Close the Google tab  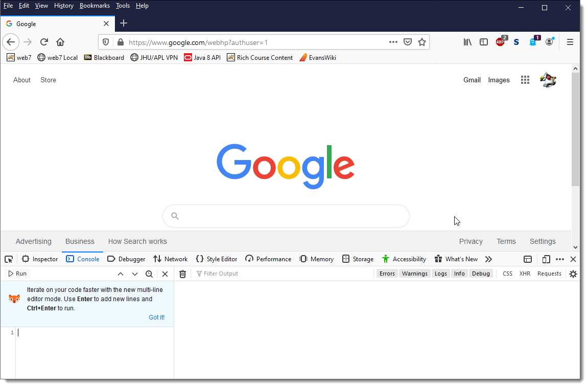[x=106, y=24]
